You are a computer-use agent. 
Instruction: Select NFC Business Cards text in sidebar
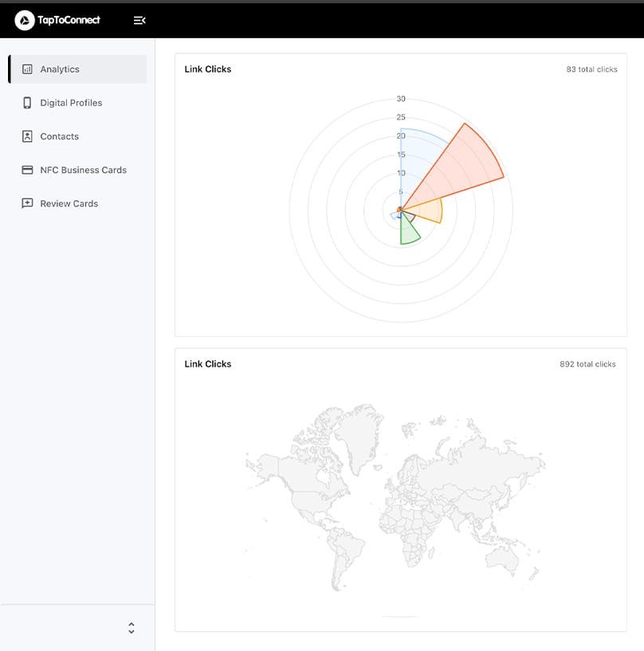[84, 170]
